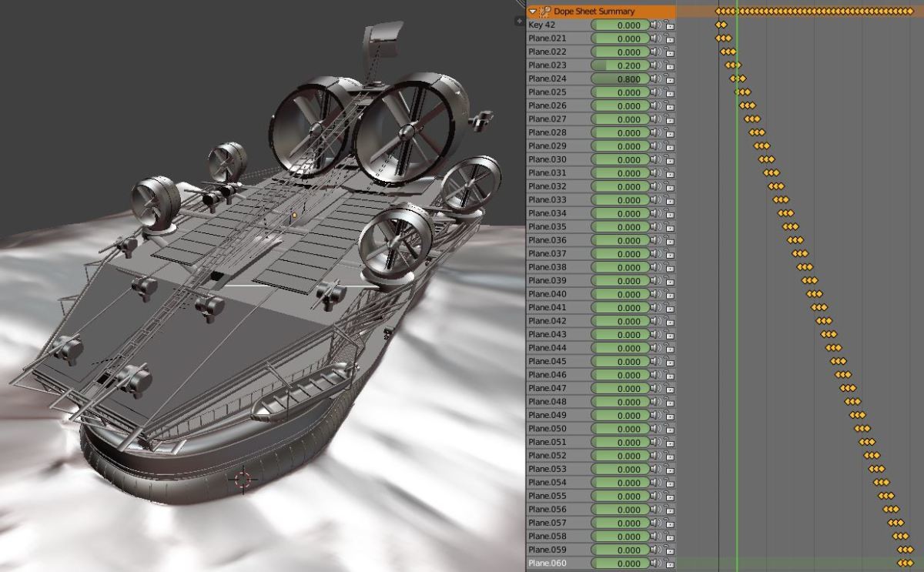Click the key icon beside Dope Sheet Summary

[545, 12]
